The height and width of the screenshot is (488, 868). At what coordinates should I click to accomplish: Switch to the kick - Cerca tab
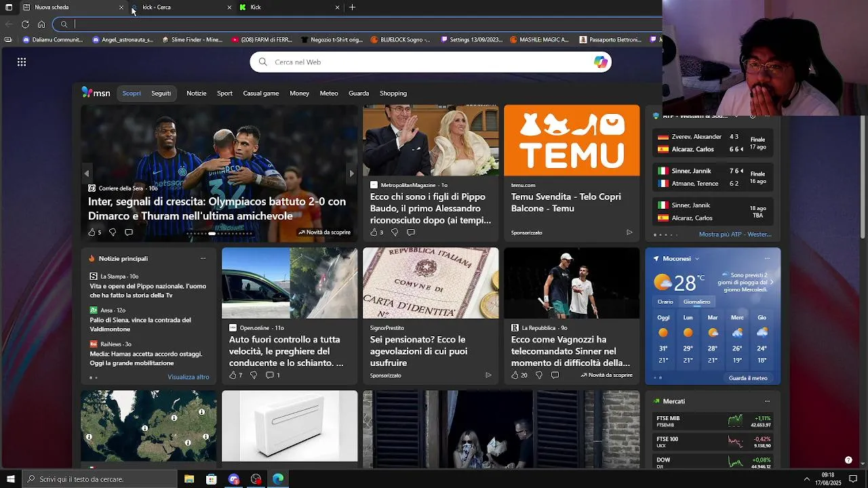click(182, 7)
